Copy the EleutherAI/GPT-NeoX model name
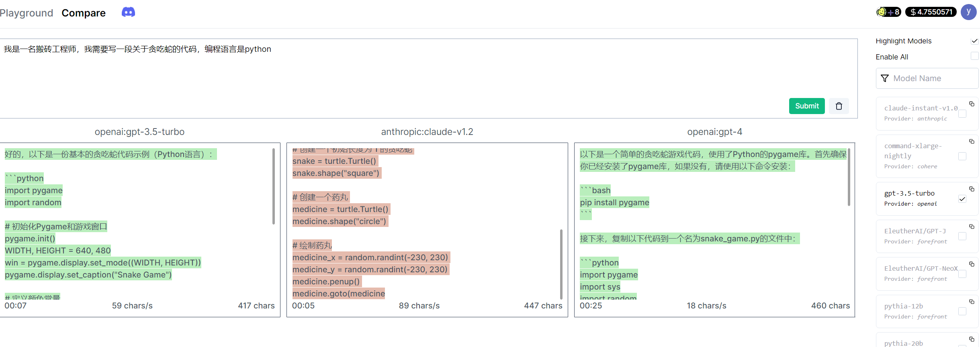This screenshot has width=980, height=347. [x=972, y=264]
